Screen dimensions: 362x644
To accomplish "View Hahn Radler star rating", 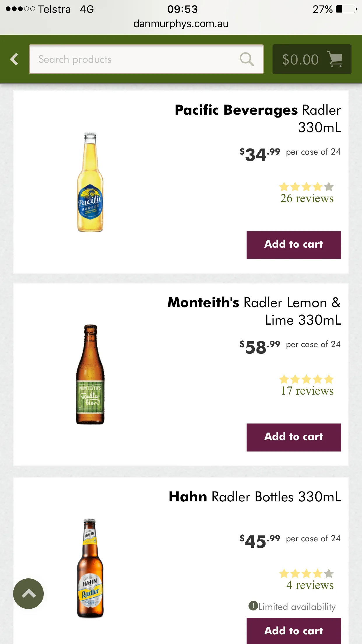I will point(306,573).
